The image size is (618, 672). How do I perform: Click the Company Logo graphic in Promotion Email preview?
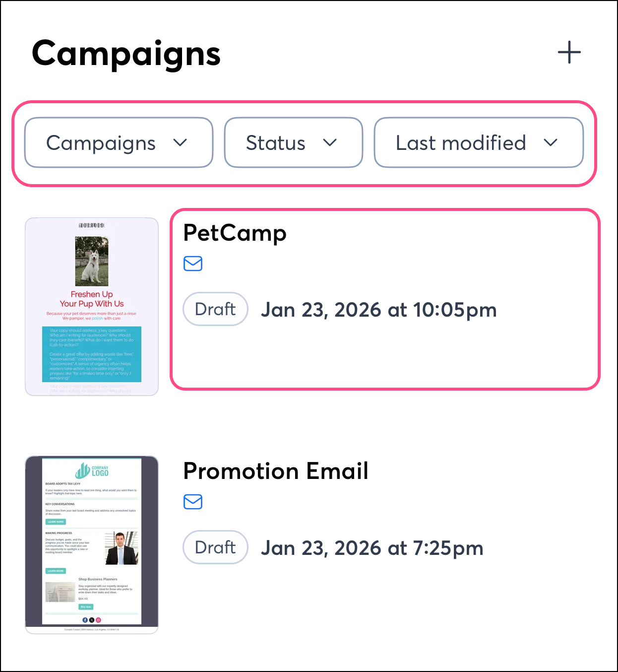[93, 470]
